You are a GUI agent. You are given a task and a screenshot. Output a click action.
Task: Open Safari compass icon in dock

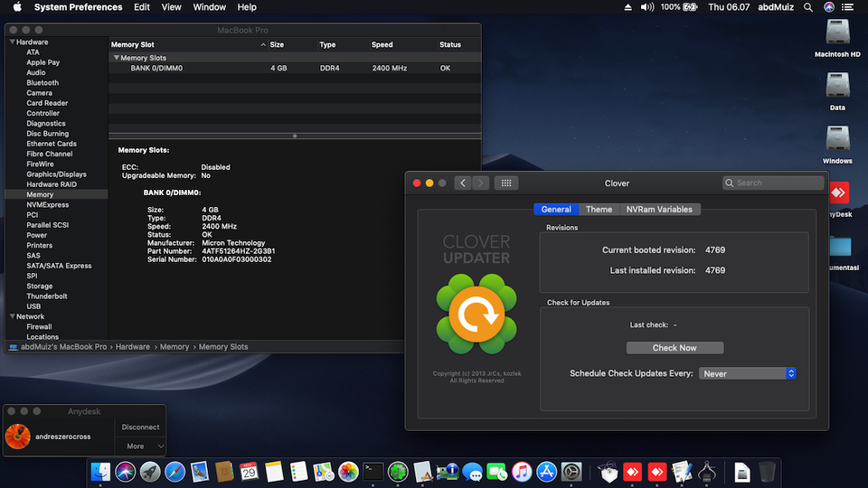(175, 472)
